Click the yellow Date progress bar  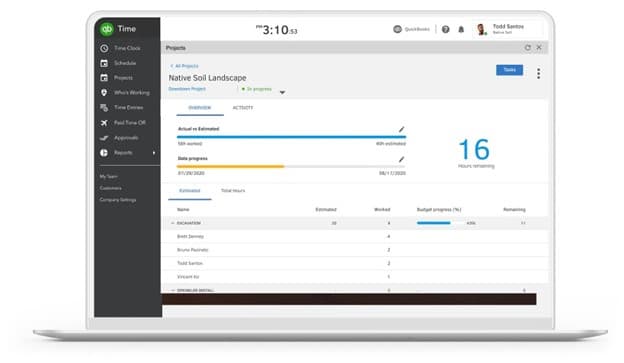230,166
